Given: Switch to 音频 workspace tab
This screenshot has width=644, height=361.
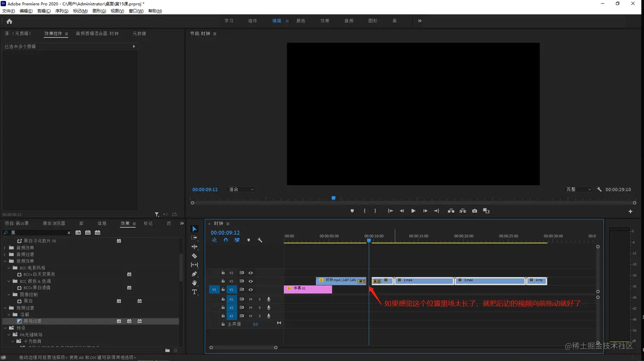Looking at the screenshot, I should click(349, 21).
